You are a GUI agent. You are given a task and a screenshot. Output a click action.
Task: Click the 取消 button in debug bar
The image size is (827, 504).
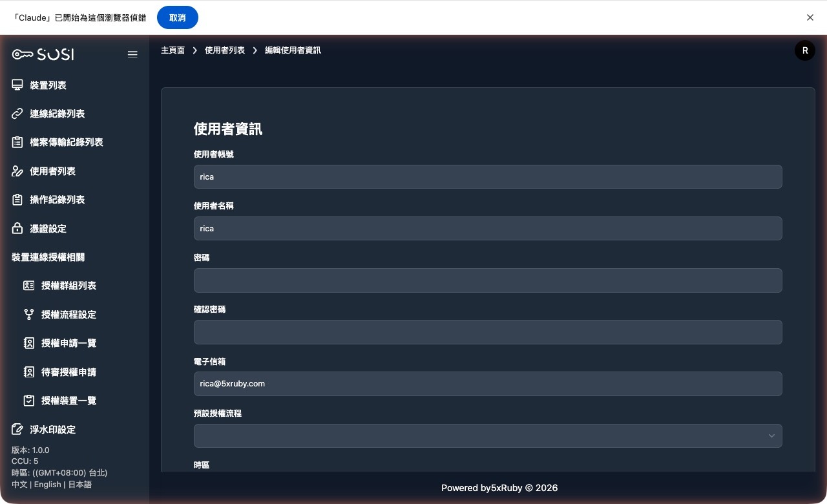click(177, 17)
